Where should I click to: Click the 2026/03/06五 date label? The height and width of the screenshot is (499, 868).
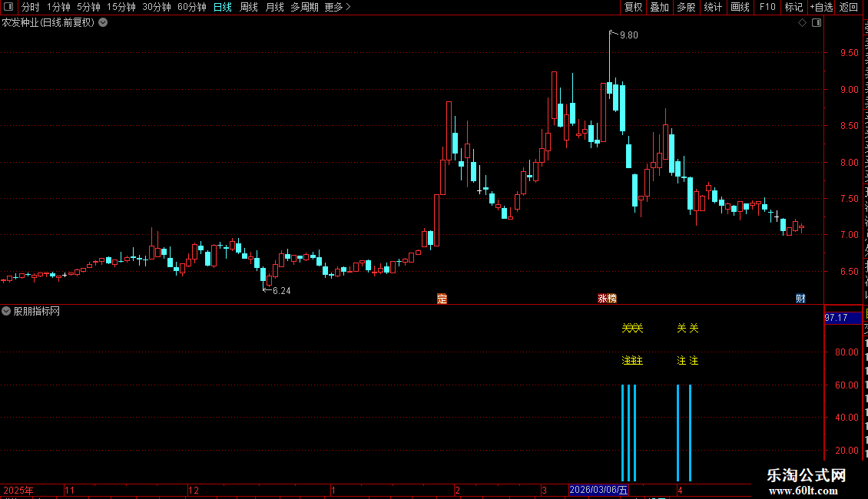tap(598, 490)
